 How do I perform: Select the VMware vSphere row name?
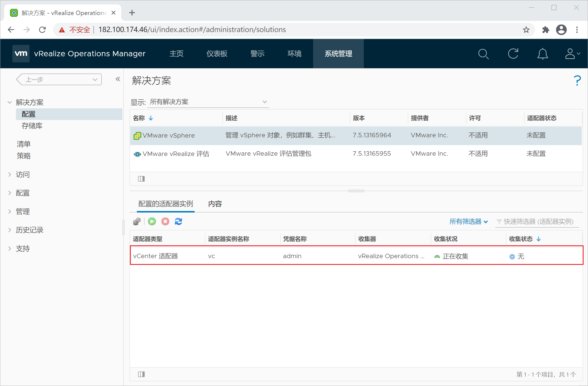click(169, 136)
